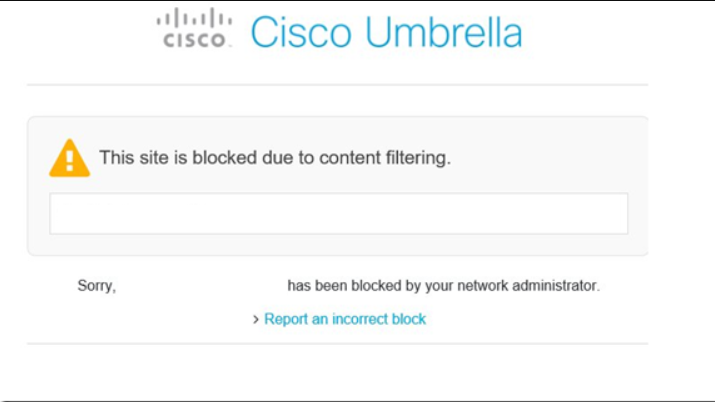This screenshot has width=715, height=402.
Task: Click the word "Cisco" in the blue title
Action: click(301, 33)
